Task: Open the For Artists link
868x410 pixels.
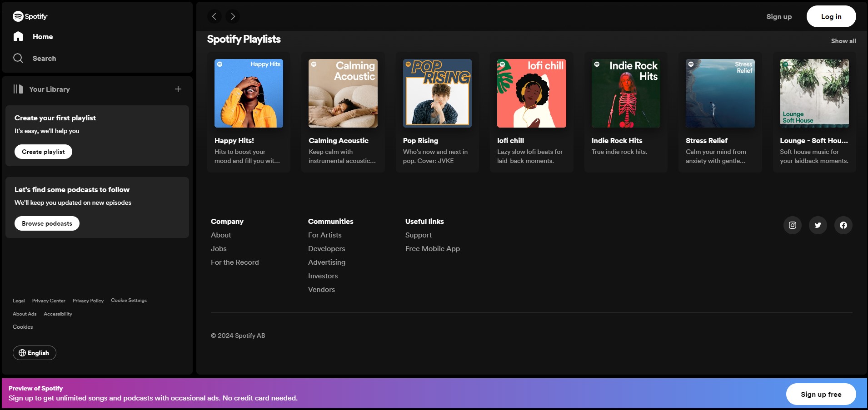Action: click(x=325, y=235)
